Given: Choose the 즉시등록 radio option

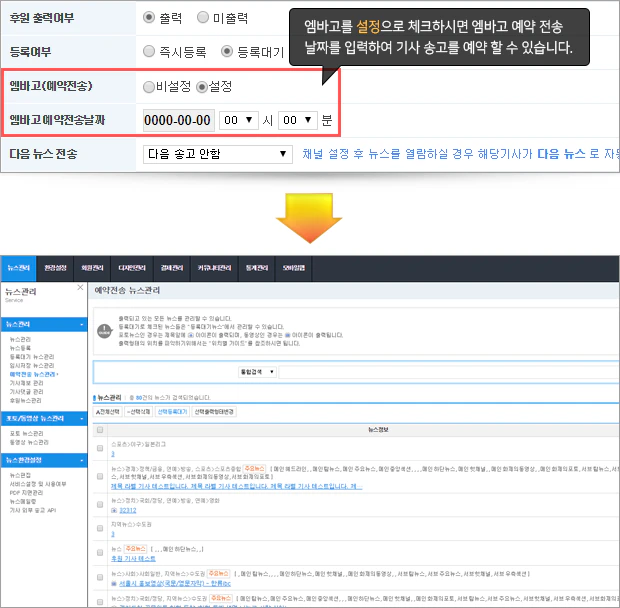Looking at the screenshot, I should 149,51.
